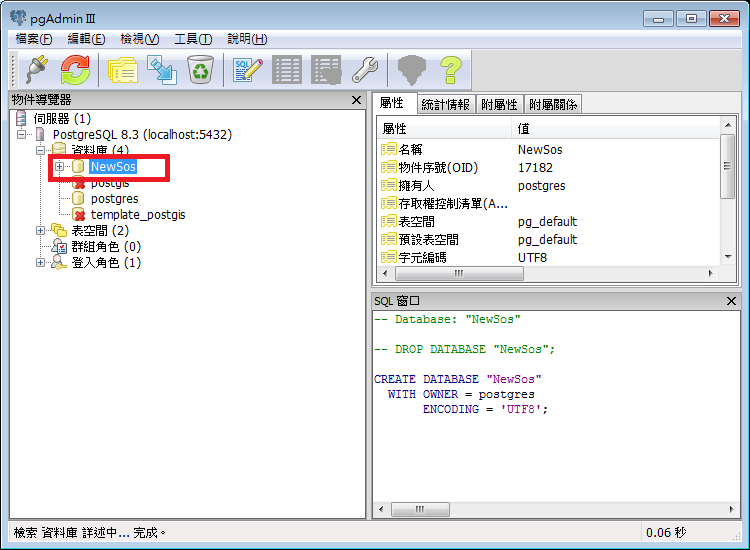Click the 值 column header
Viewport: 750px width, 550px height.
(x=616, y=129)
